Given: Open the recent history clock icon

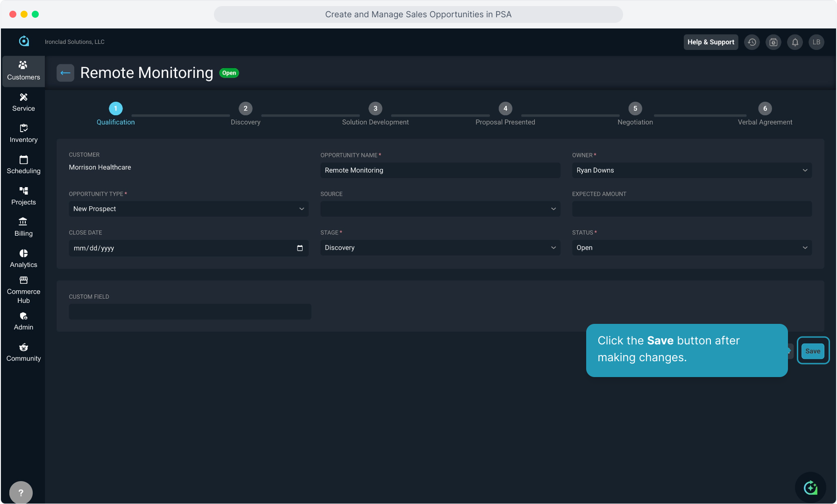Looking at the screenshot, I should (752, 42).
